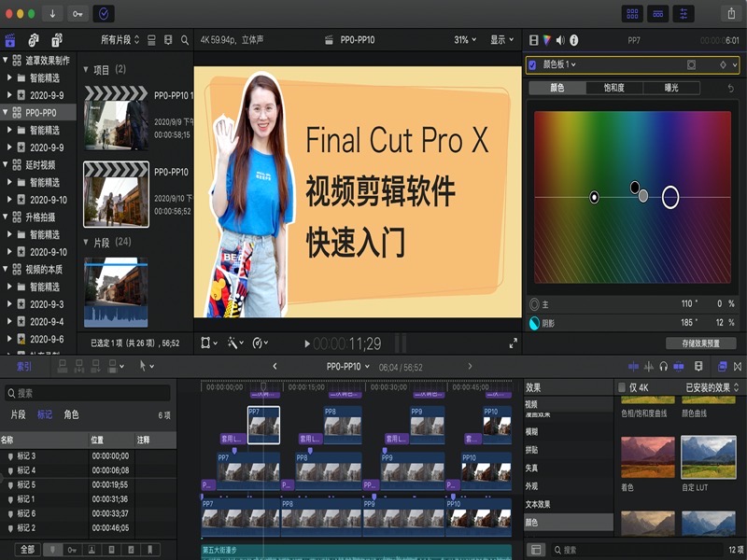Click the 索引 index button
This screenshot has width=747, height=560.
(x=24, y=366)
